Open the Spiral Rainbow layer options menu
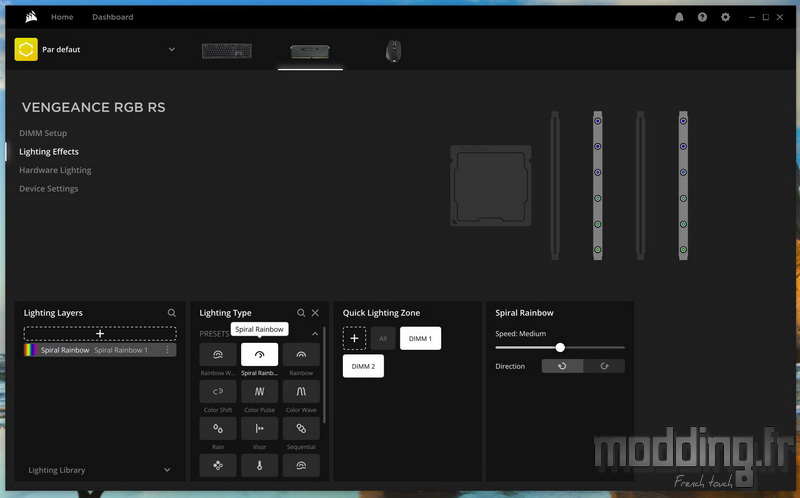The image size is (800, 498). (167, 350)
